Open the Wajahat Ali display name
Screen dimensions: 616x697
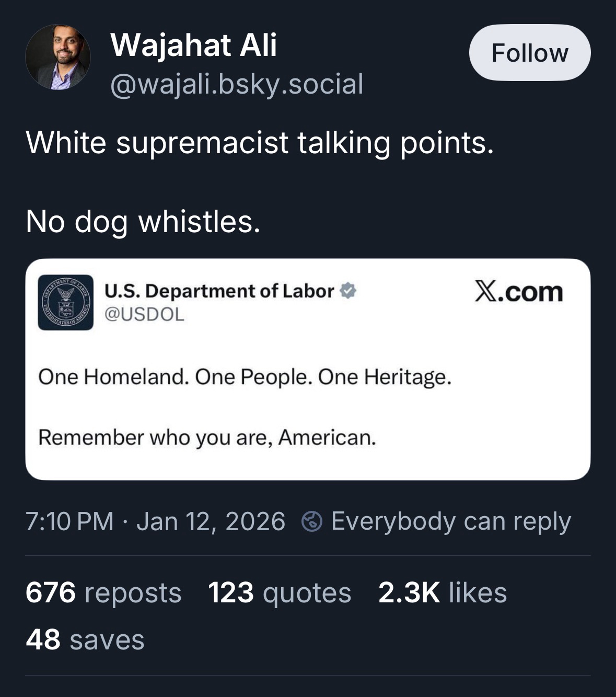tap(193, 45)
